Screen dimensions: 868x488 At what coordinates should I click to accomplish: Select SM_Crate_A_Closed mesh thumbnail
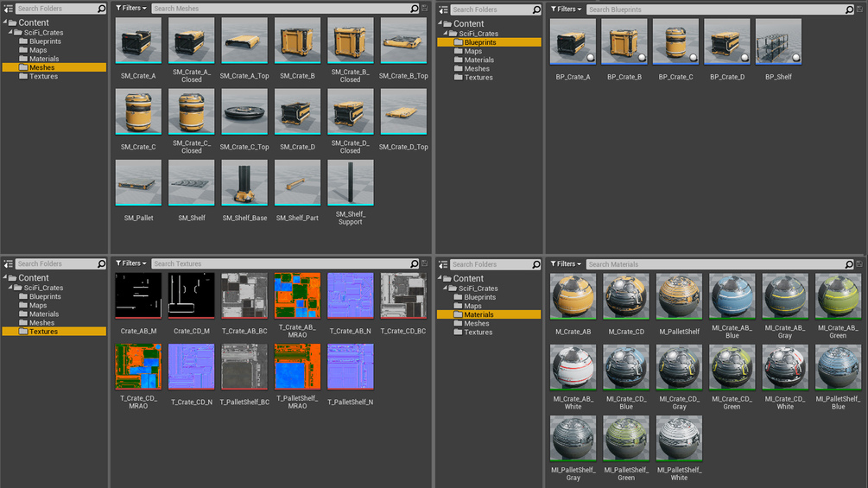pos(192,41)
